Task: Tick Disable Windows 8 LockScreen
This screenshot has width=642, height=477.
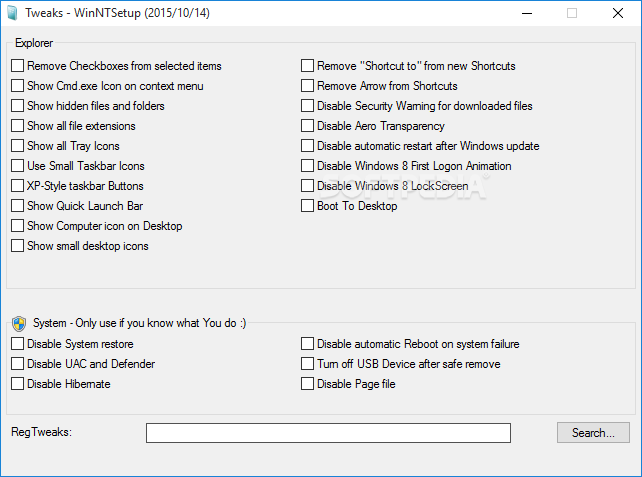Action: pos(307,185)
